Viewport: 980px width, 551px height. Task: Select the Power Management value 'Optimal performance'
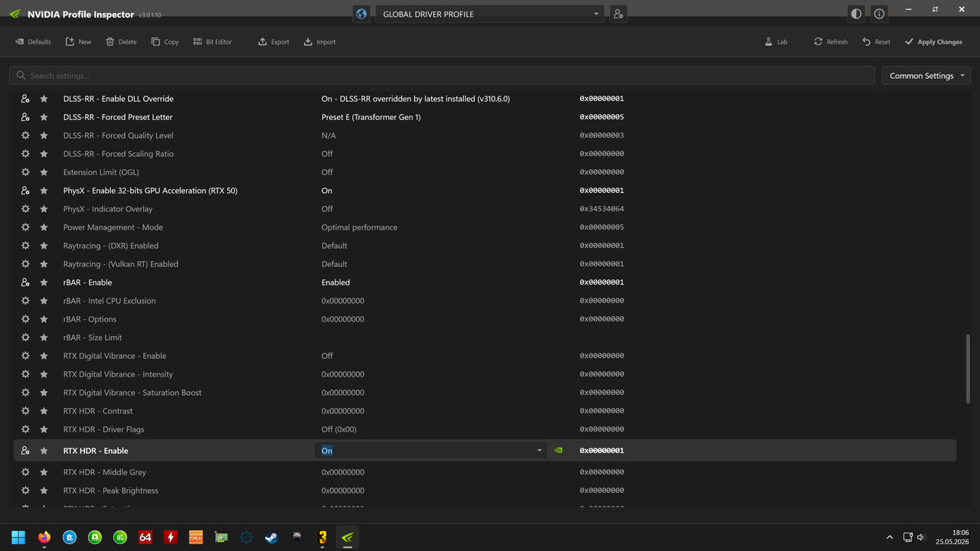click(359, 227)
